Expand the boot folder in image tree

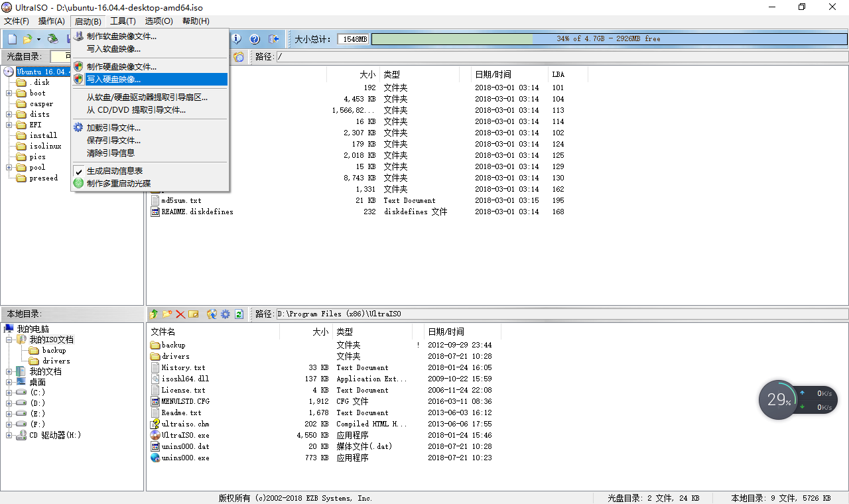click(x=9, y=94)
